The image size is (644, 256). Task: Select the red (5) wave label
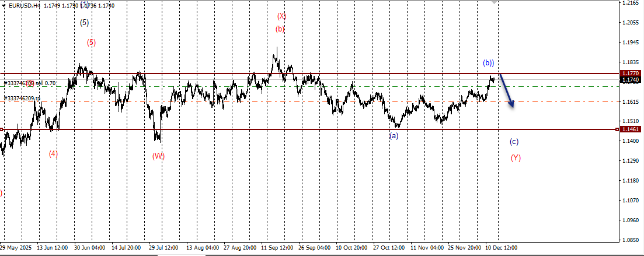(x=91, y=42)
